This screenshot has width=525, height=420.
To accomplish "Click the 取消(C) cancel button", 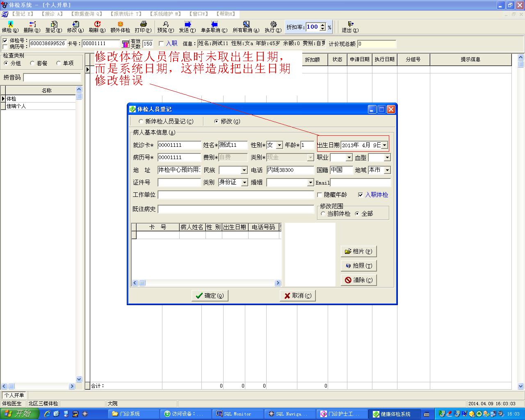I will pos(298,296).
